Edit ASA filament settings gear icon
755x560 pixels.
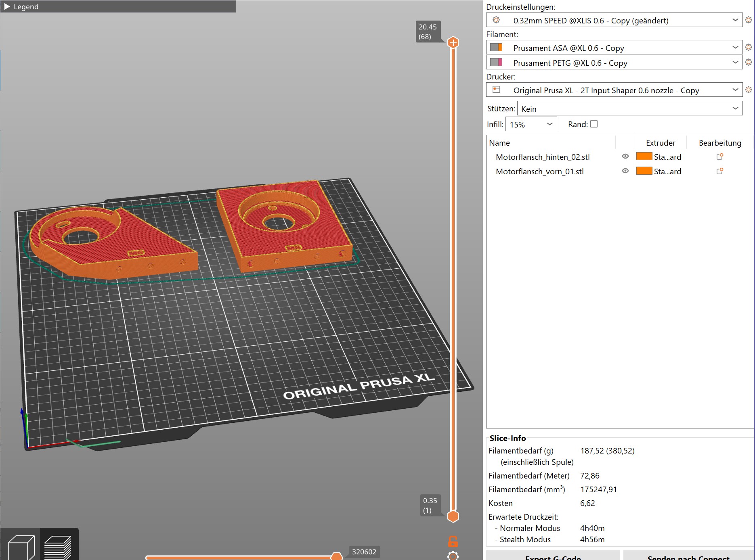pyautogui.click(x=749, y=47)
